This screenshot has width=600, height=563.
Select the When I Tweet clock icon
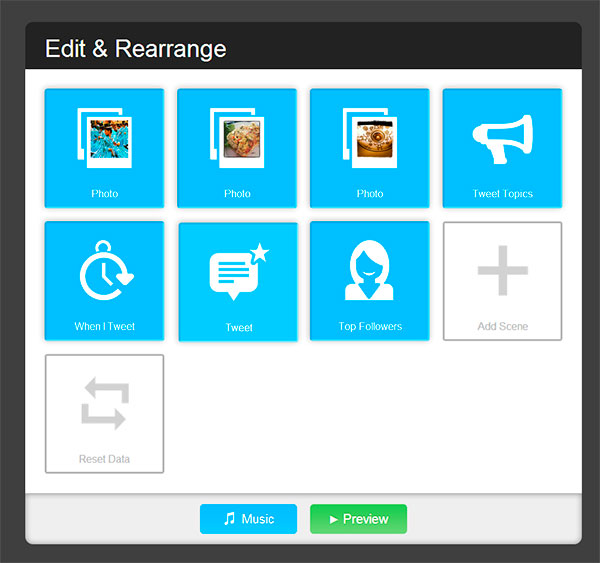tap(106, 270)
